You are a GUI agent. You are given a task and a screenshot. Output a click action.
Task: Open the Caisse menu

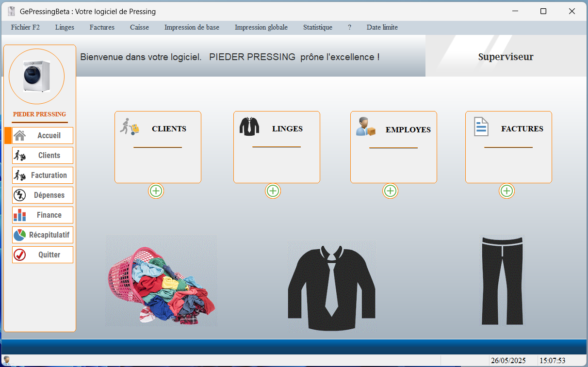pyautogui.click(x=139, y=28)
